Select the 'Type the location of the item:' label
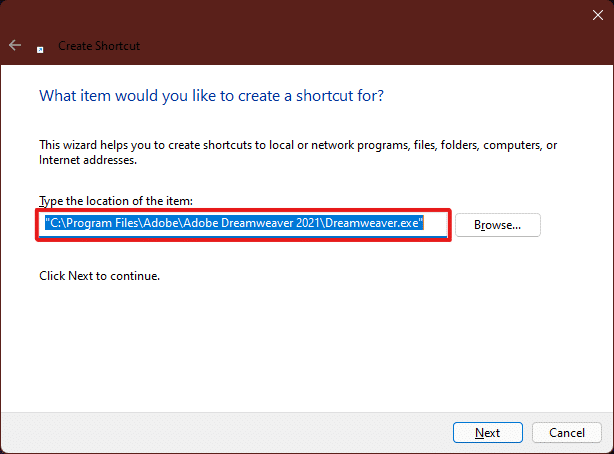This screenshot has height=454, width=614. click(116, 201)
